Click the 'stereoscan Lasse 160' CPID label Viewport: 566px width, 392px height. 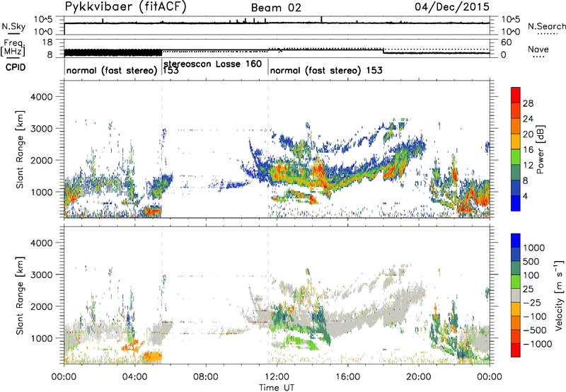pyautogui.click(x=213, y=64)
